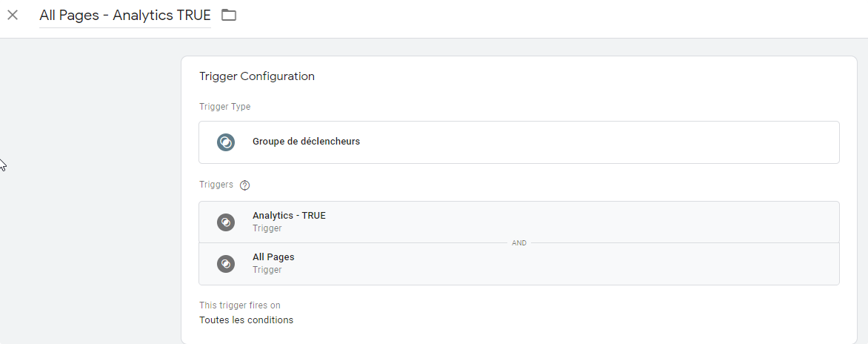Select the 'Analytics - TRUE' trigger name
The height and width of the screenshot is (344, 868).
coord(289,216)
